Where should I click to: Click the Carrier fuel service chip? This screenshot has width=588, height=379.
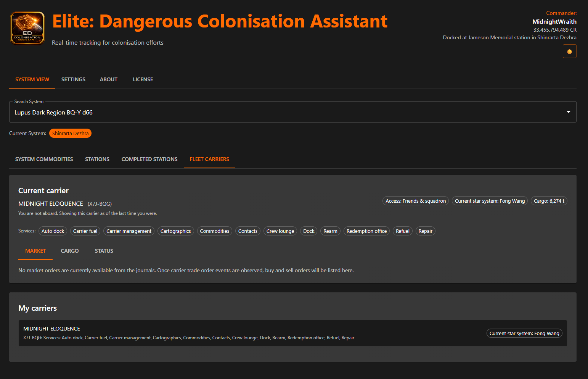(85, 231)
